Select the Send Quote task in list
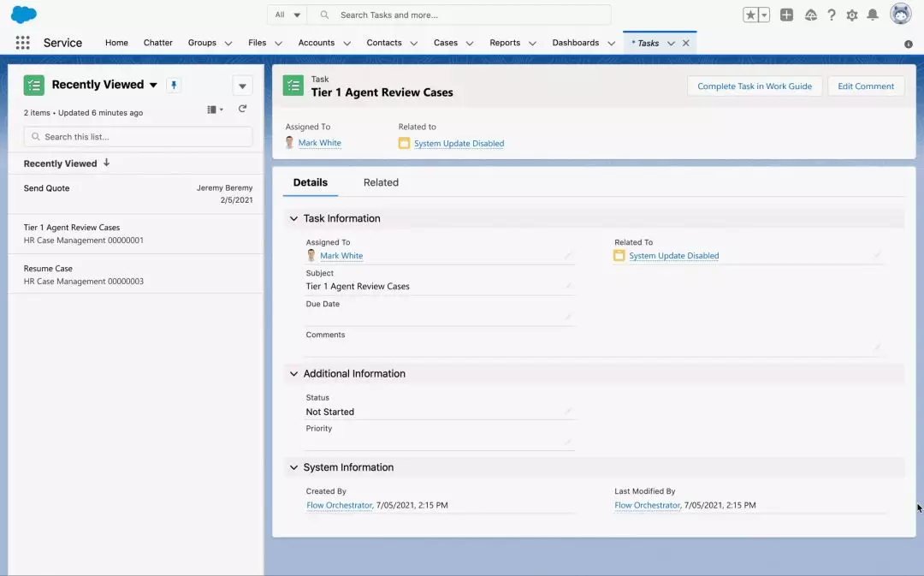This screenshot has height=576, width=924. tap(136, 194)
